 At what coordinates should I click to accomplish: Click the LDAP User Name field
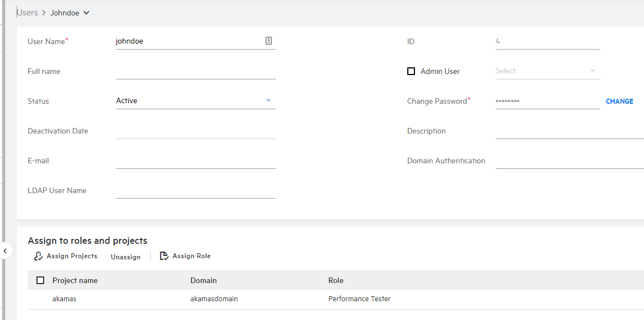click(x=195, y=190)
